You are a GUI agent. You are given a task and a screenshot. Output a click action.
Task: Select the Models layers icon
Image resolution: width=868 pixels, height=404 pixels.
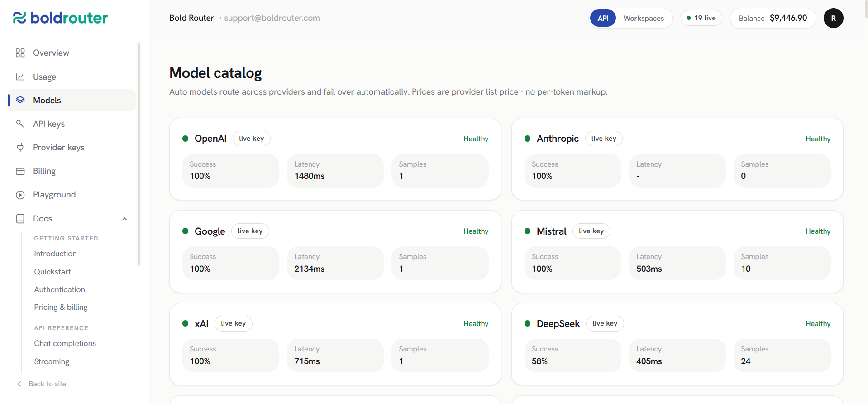pos(20,100)
